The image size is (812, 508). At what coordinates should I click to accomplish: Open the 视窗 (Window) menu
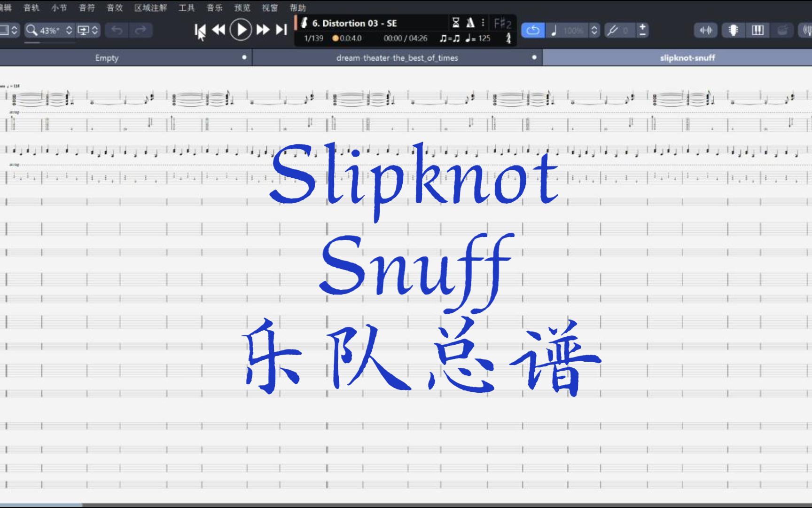point(270,8)
